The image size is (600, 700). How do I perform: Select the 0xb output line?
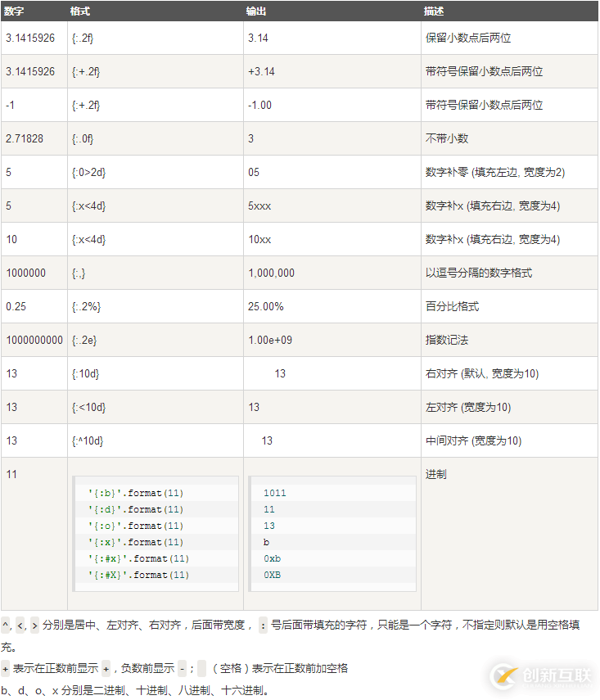click(x=272, y=559)
